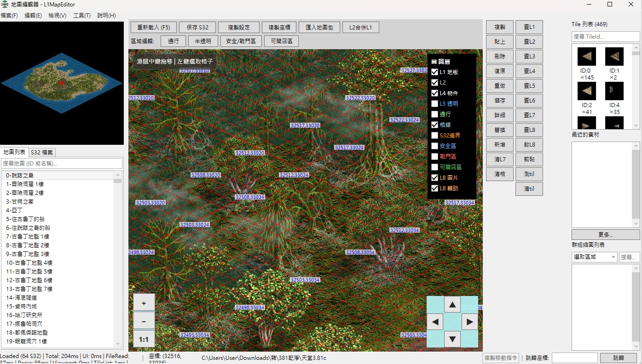Screen dimensions: 642x364
Task: Toggle the L1 地板 layer checkbox
Action: point(434,72)
